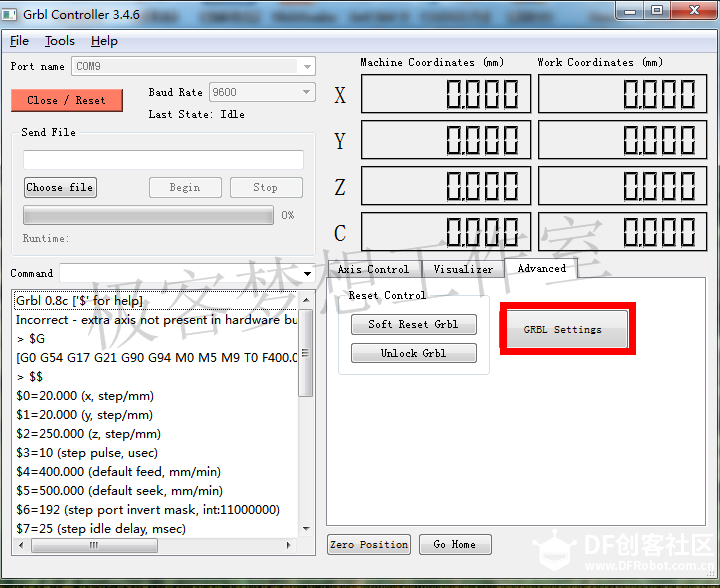Viewport: 720px width, 588px height.
Task: Click the Zero Position button
Action: click(369, 544)
